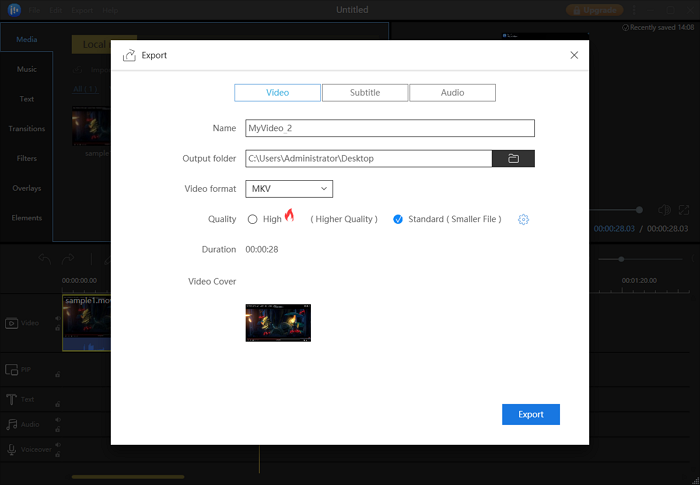
Task: Click the Video Cover thumbnail image
Action: coord(278,323)
